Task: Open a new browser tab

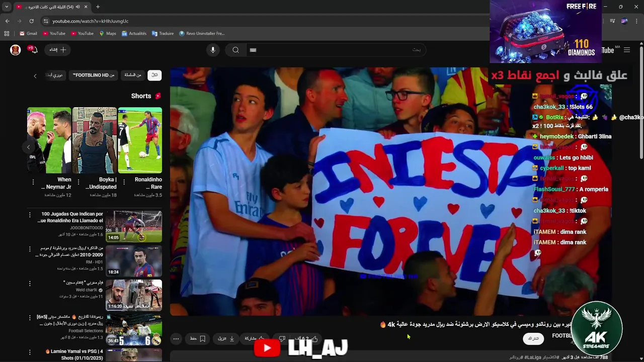Action: (98, 7)
